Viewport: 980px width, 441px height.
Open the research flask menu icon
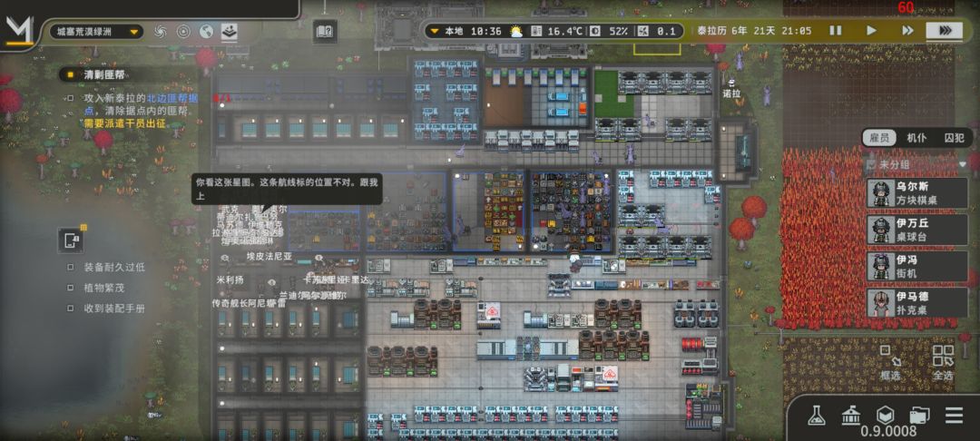click(x=816, y=416)
